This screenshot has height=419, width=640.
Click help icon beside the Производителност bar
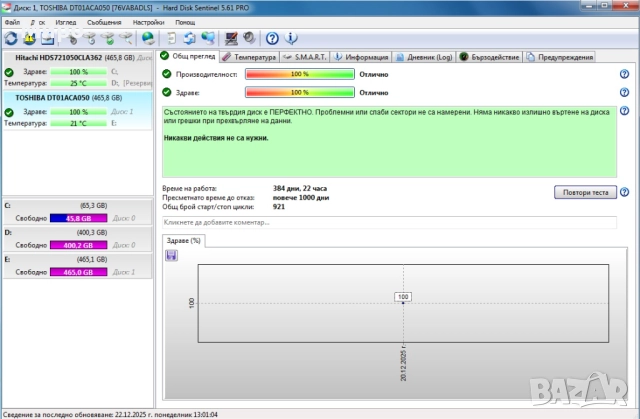(x=623, y=74)
